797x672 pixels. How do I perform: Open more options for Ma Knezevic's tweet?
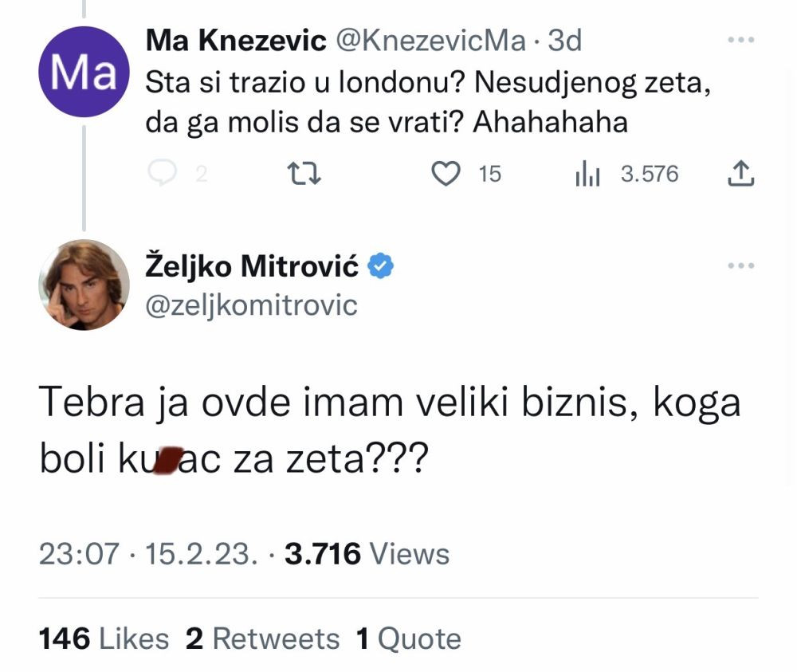[x=741, y=41]
